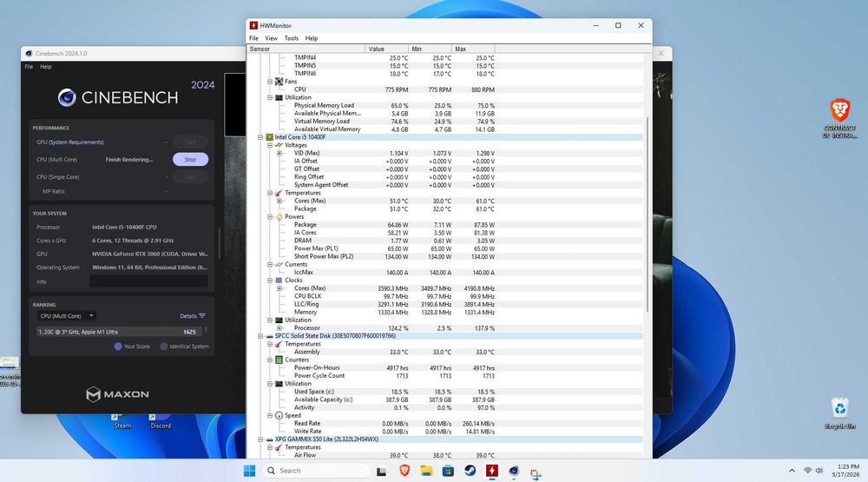868x482 pixels.
Task: Click the thermometer icon beside CPU Temperatures
Action: (x=279, y=193)
